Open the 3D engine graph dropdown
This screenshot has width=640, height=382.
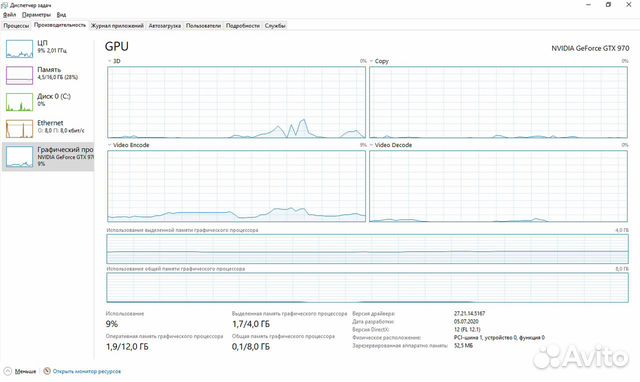[110, 61]
